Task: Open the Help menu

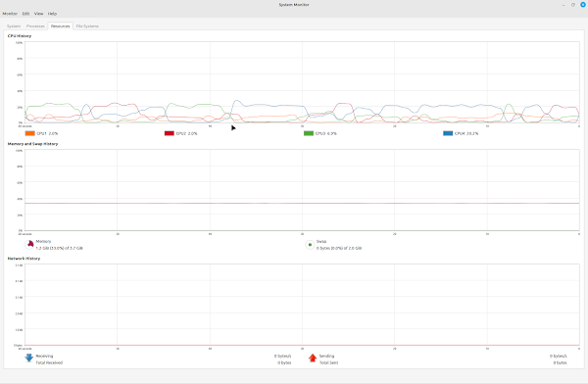Action: click(52, 14)
